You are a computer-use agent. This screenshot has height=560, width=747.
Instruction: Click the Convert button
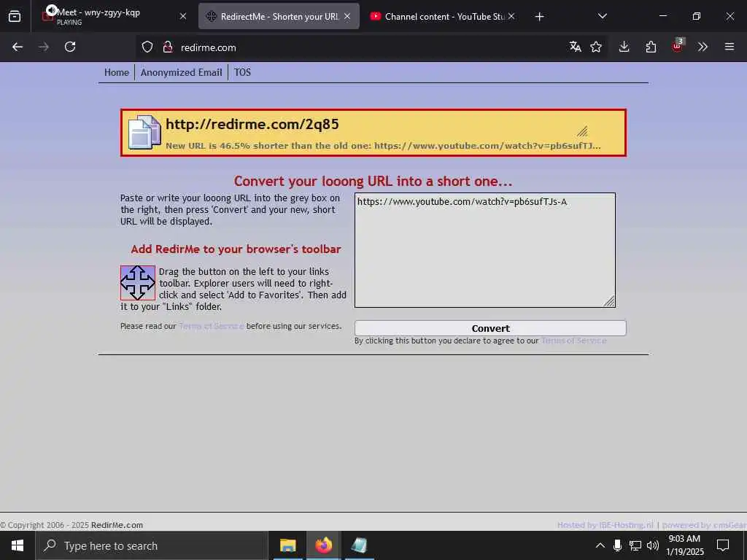[x=490, y=328]
